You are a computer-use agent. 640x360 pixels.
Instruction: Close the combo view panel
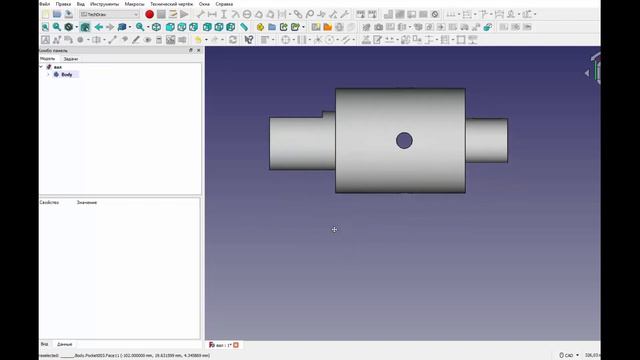click(x=199, y=51)
